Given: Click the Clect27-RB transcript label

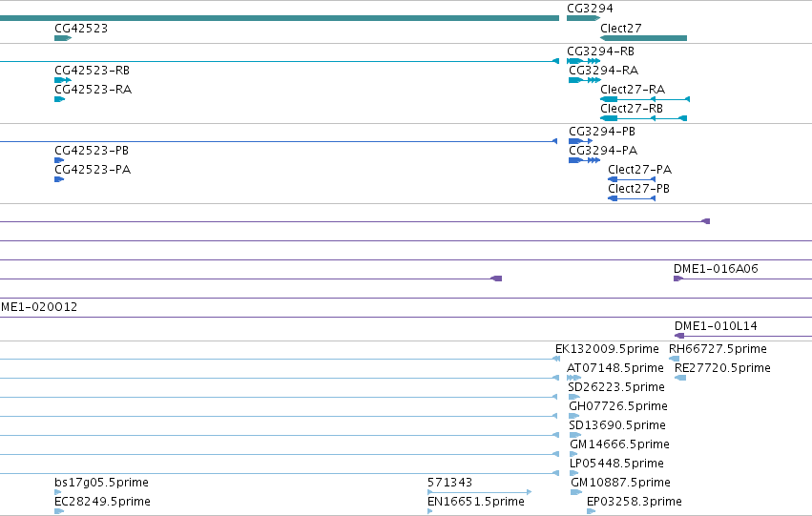Looking at the screenshot, I should (632, 109).
